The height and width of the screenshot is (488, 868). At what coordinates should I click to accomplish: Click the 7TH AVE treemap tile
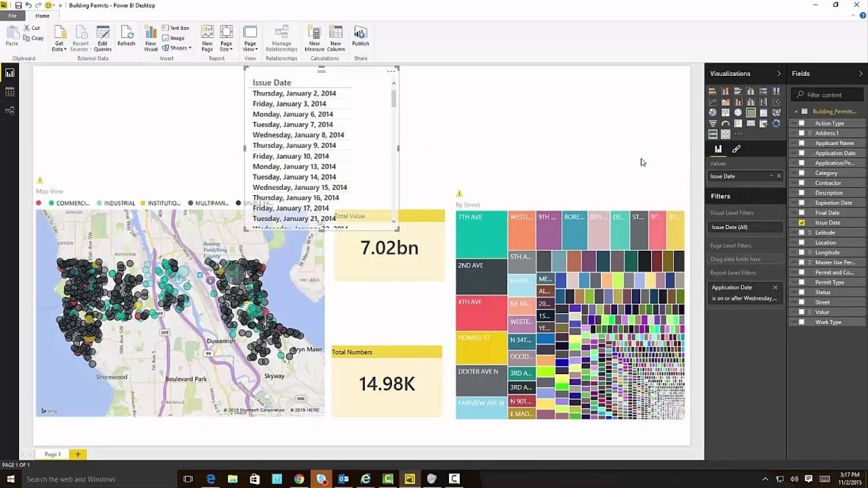coord(481,235)
